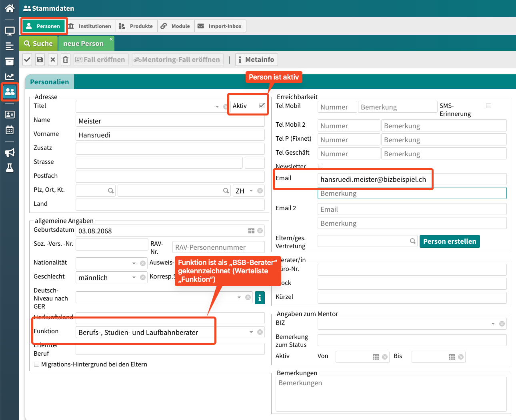
Task: Clear the Nationalität selection
Action: tap(143, 263)
